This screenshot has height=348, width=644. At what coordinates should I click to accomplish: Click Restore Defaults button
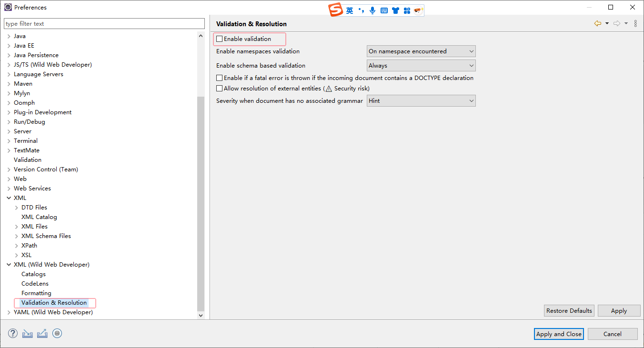(x=569, y=310)
